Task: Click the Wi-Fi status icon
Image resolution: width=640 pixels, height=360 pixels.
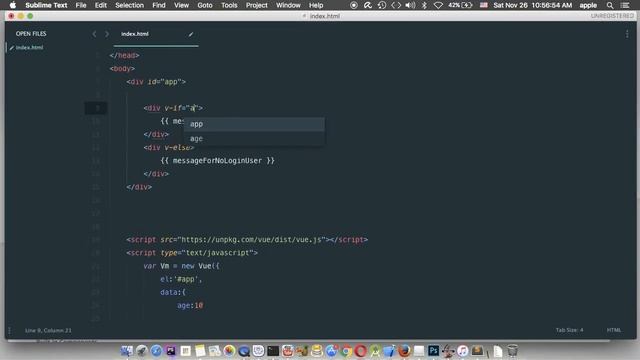Action: [438, 5]
